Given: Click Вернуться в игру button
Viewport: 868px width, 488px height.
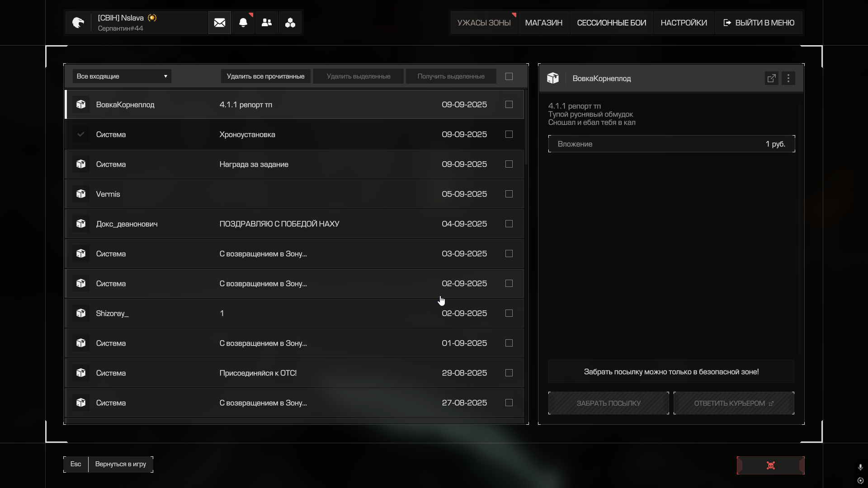Looking at the screenshot, I should coord(121,464).
